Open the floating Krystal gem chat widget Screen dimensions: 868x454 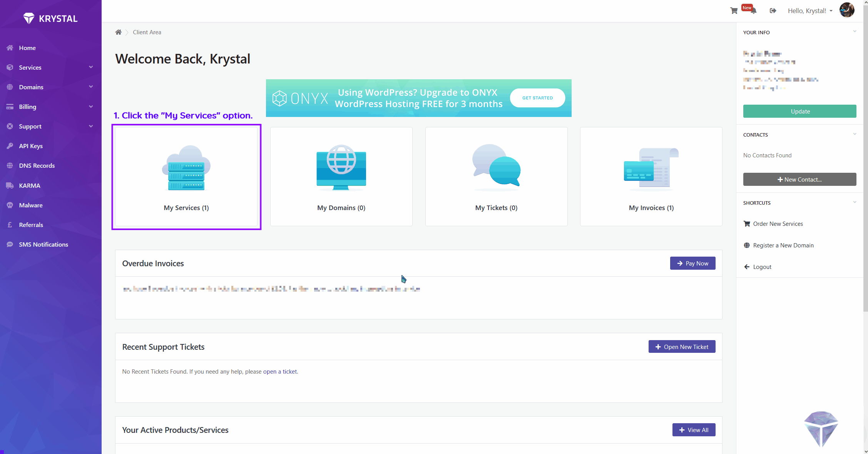point(821,429)
